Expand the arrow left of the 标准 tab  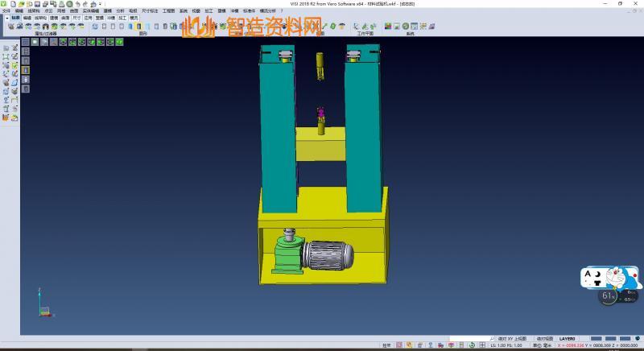pyautogui.click(x=6, y=17)
